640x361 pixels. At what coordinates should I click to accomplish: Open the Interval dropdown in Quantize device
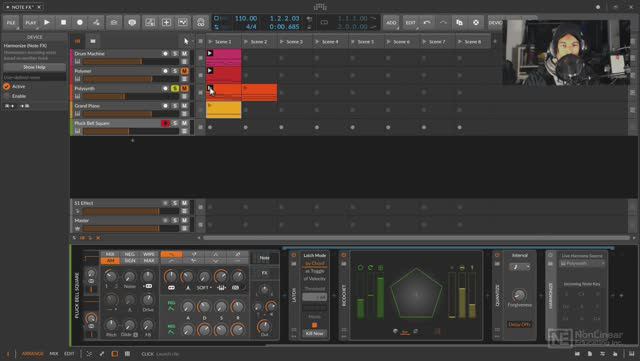click(519, 267)
